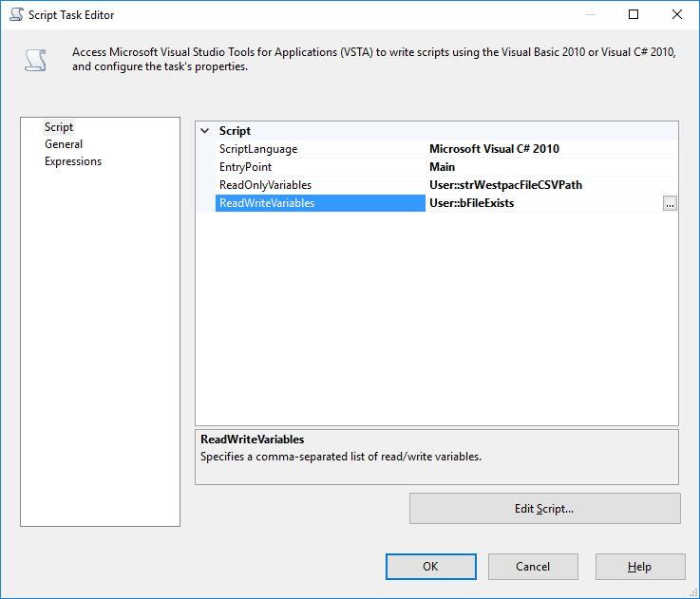This screenshot has width=700, height=599.
Task: Click the User::strWestpacFileCSVPath value field
Action: click(x=505, y=185)
